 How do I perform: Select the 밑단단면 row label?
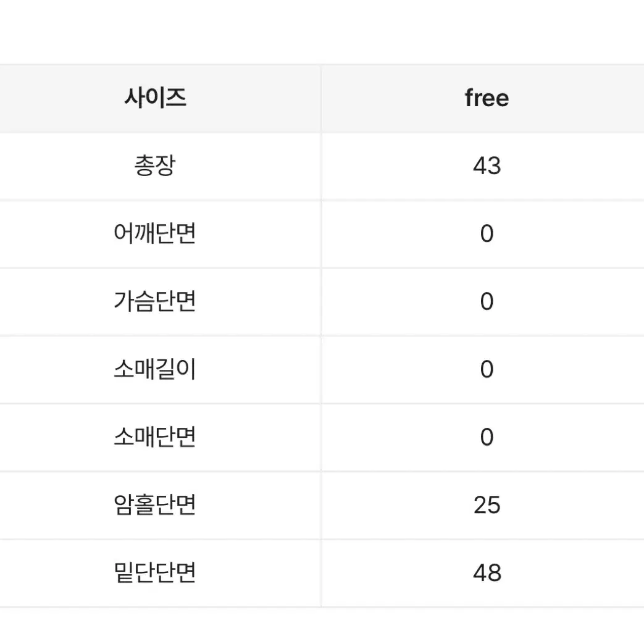(155, 572)
